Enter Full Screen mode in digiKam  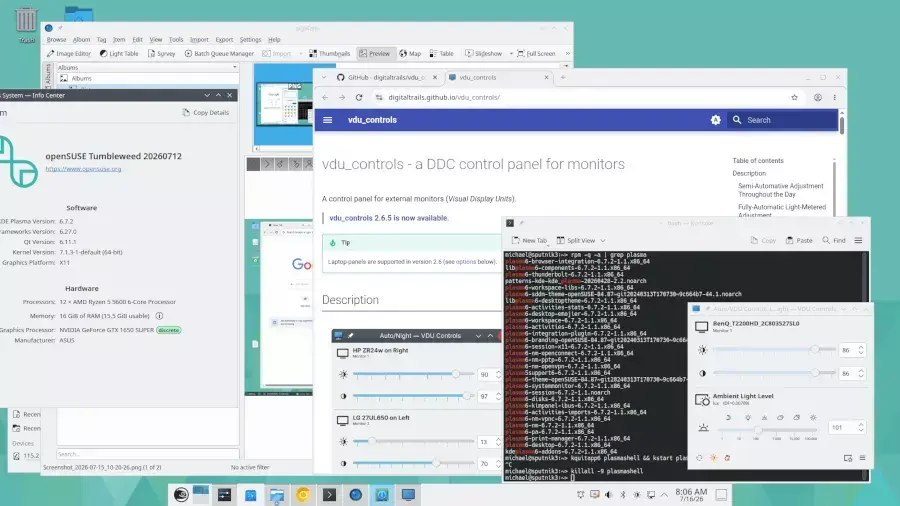pos(536,53)
